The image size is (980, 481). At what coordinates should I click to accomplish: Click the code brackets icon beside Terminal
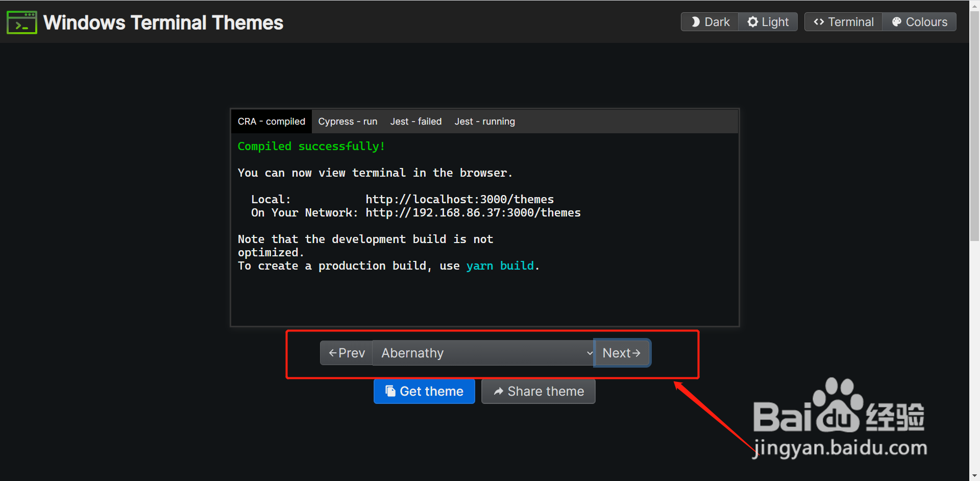(820, 21)
